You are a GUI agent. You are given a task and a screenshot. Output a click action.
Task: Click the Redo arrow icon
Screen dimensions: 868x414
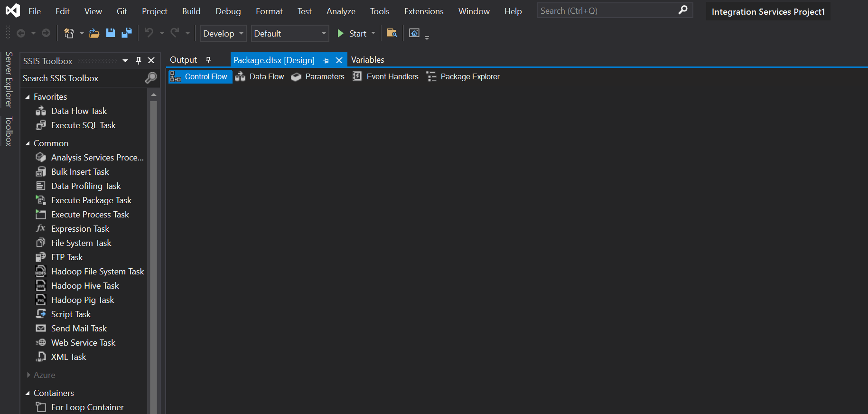point(175,33)
